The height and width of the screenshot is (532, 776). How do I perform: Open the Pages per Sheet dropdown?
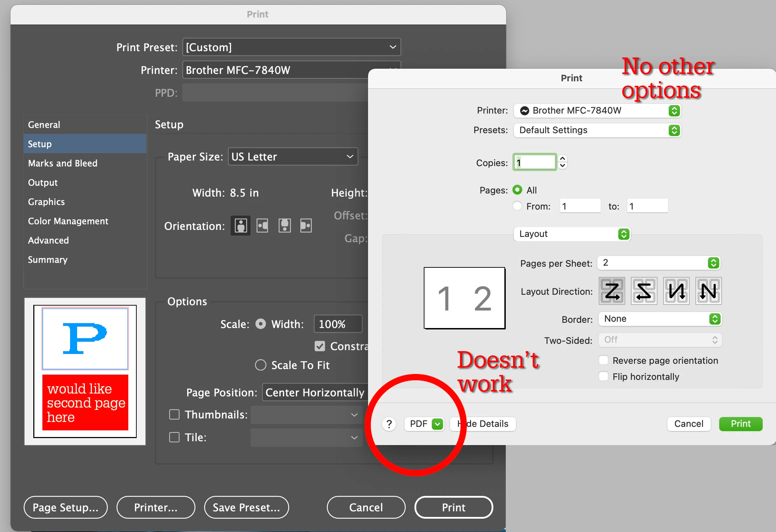(x=659, y=263)
